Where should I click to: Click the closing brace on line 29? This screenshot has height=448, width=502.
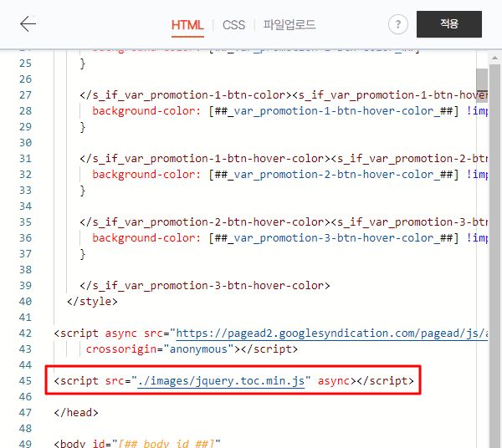(x=83, y=127)
